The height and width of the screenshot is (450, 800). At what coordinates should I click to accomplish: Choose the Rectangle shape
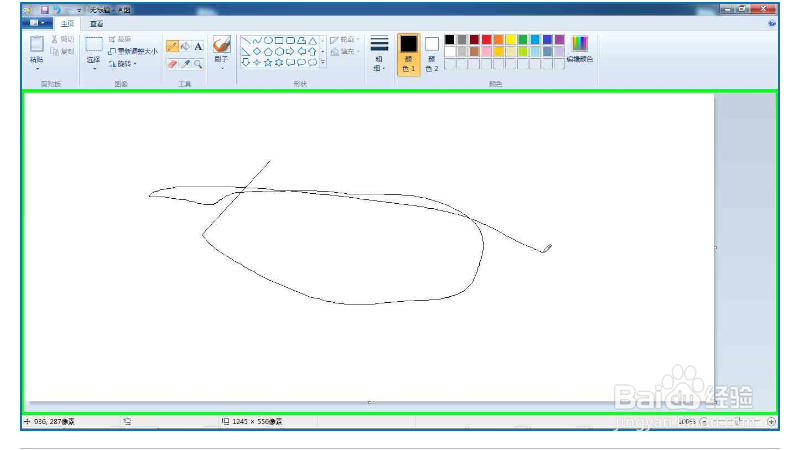[279, 40]
